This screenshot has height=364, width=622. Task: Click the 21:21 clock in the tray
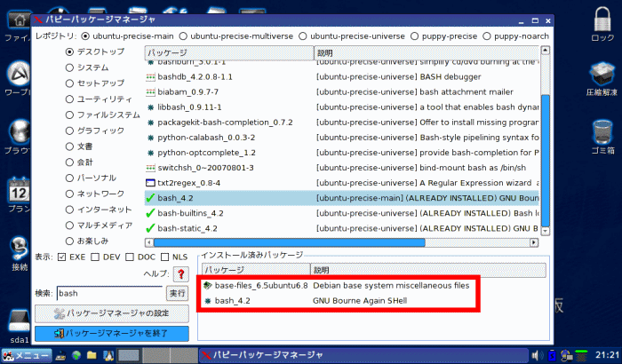click(x=607, y=355)
